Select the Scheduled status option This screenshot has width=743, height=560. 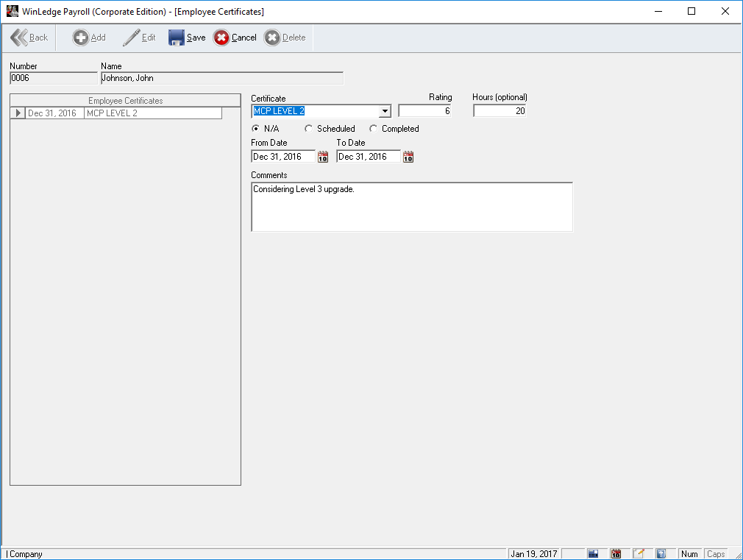point(309,129)
